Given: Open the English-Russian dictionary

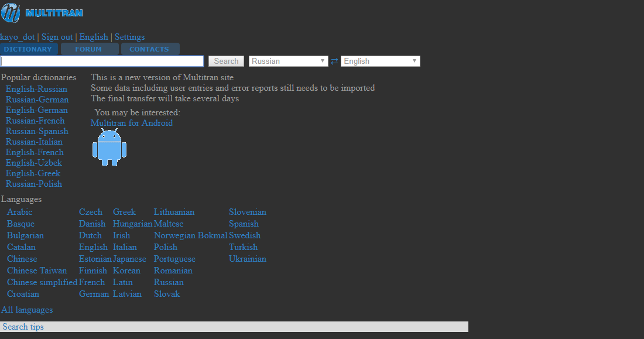Looking at the screenshot, I should [x=36, y=89].
